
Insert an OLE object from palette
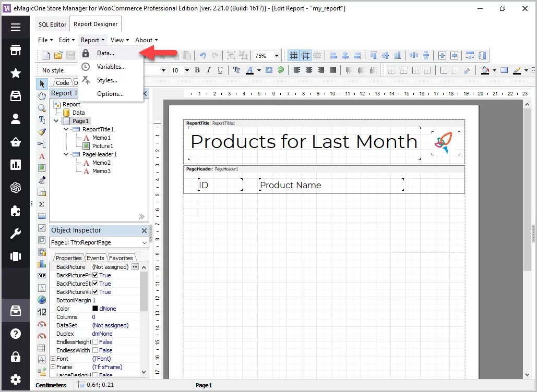[42, 276]
